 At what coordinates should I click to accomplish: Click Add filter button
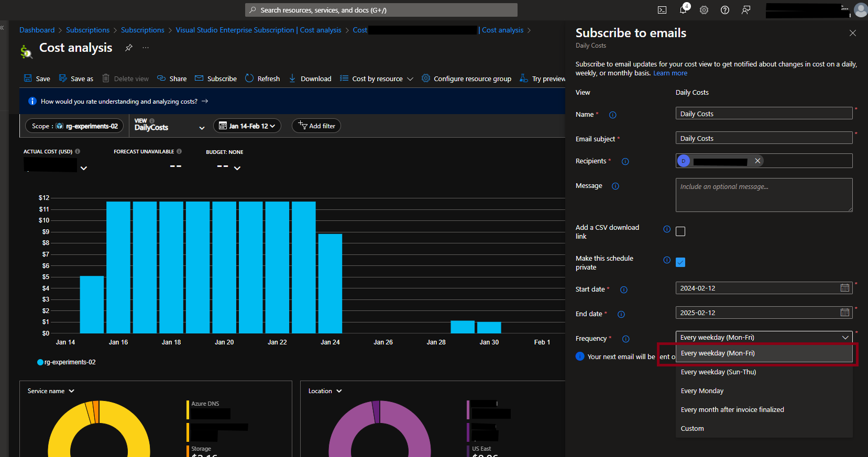tap(316, 126)
